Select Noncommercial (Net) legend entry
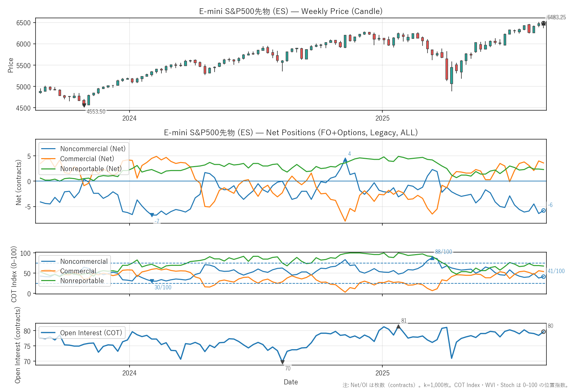 click(x=93, y=149)
